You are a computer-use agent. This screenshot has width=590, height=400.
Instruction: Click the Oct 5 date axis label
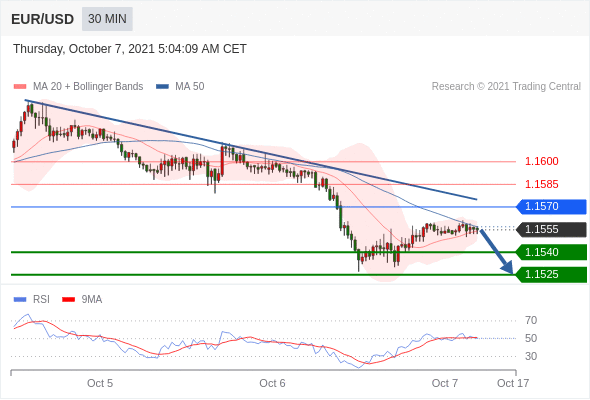100,383
